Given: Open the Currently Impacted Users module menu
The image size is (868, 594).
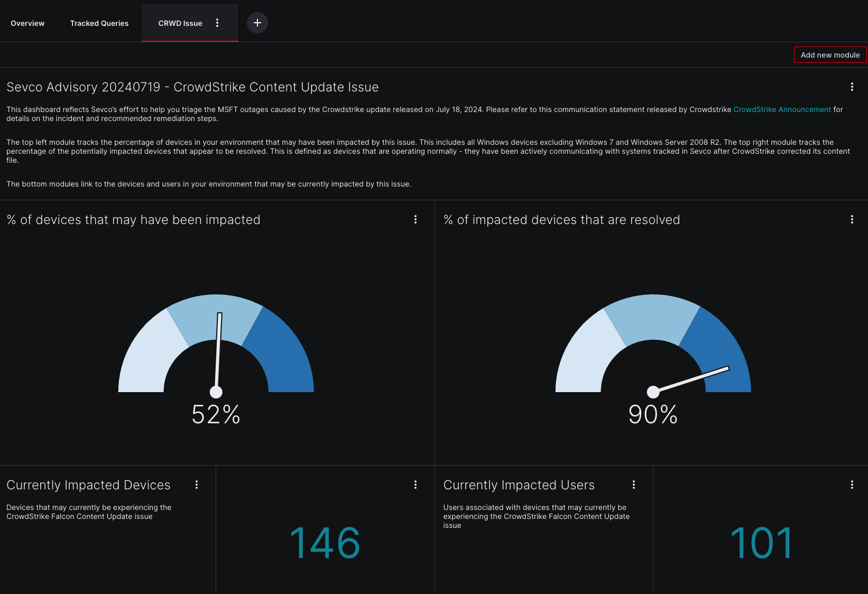Looking at the screenshot, I should [x=633, y=485].
